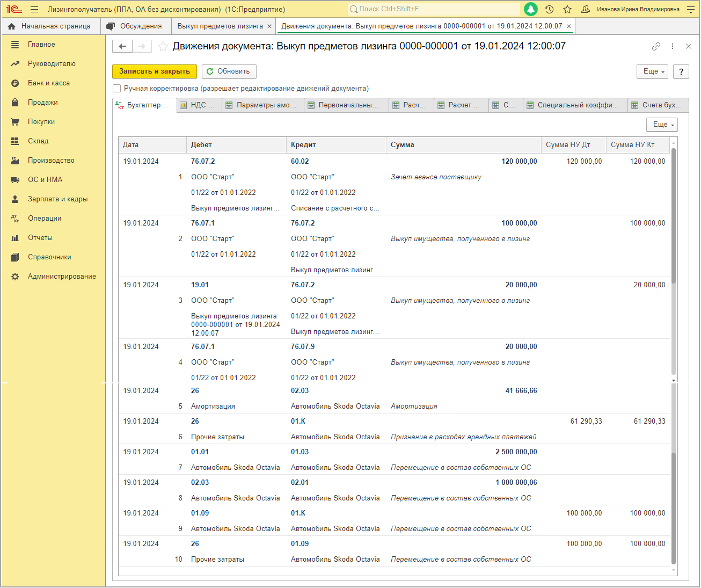Open service settings dropdown in title bar
Viewport: 701px width, 588px height.
pyautogui.click(x=690, y=9)
